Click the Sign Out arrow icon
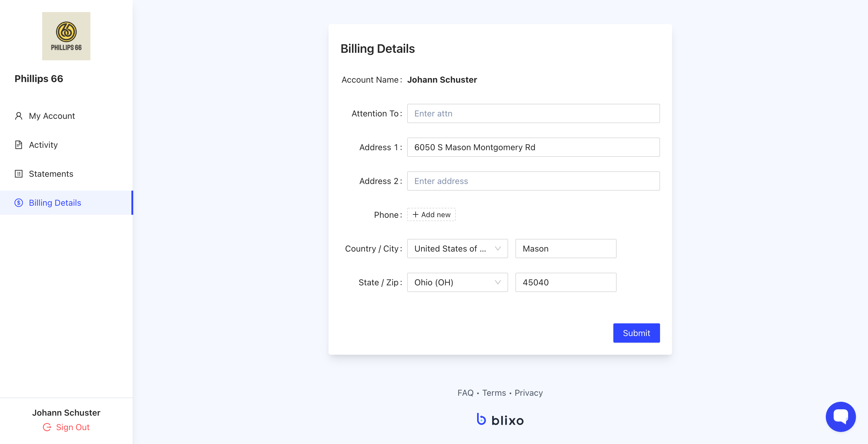The width and height of the screenshot is (868, 444). point(47,427)
